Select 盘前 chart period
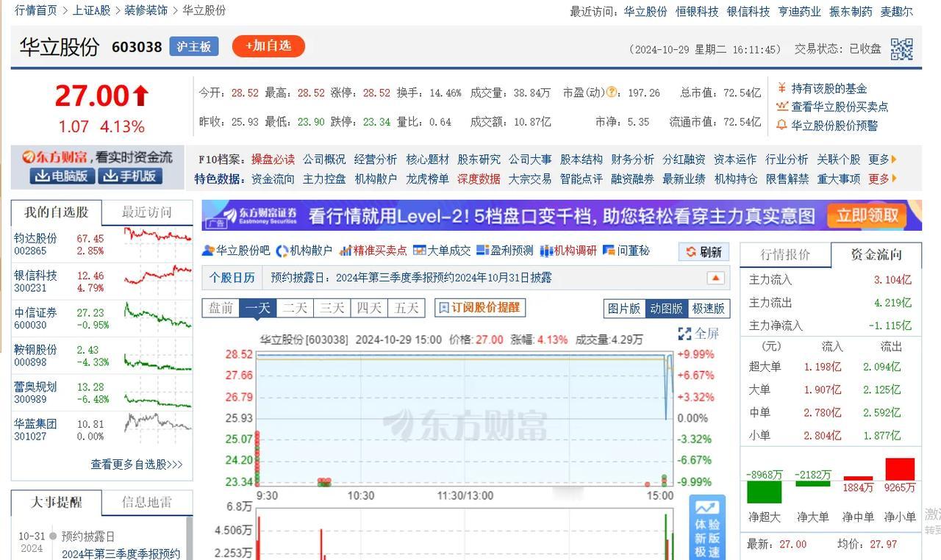Image resolution: width=941 pixels, height=560 pixels. pyautogui.click(x=221, y=308)
